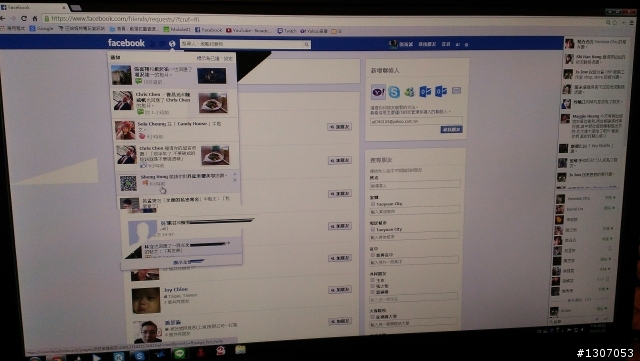Select the Yahoo contact import icon

(x=378, y=92)
